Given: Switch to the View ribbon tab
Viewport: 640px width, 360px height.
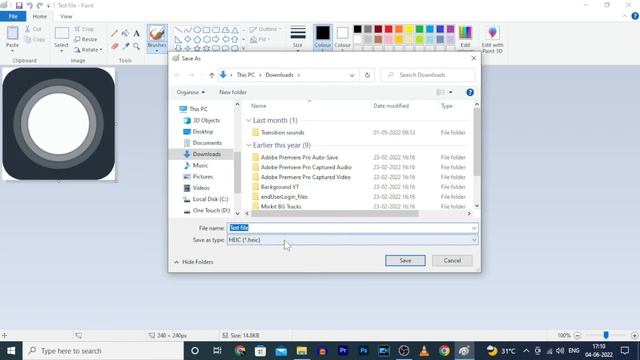Looking at the screenshot, I should (x=66, y=16).
